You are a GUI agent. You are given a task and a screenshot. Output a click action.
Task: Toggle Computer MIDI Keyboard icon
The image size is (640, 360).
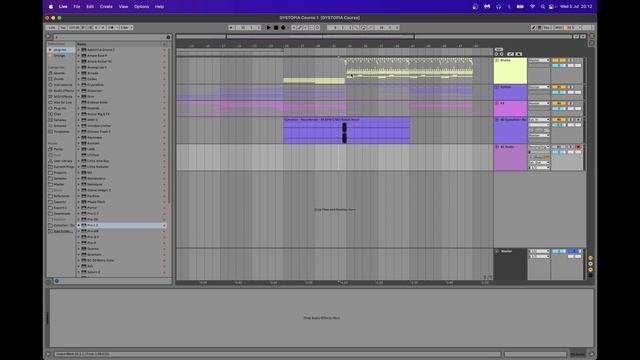(539, 28)
